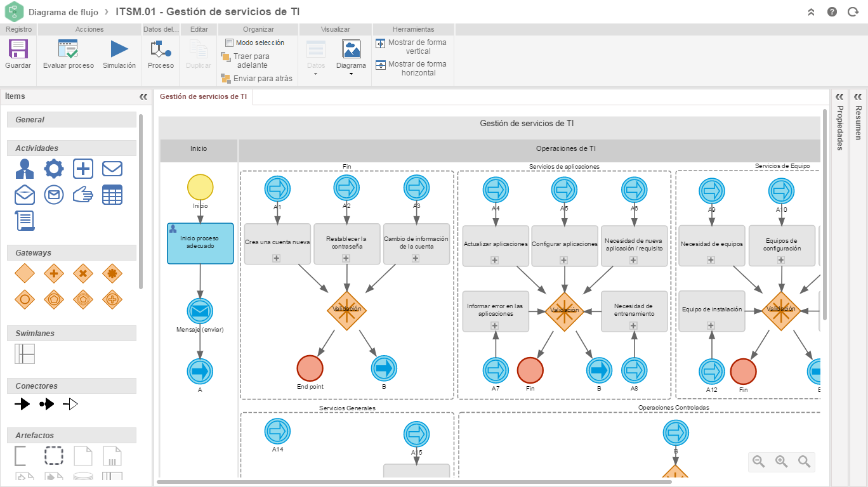Select the circled envelope activity icon
The width and height of the screenshot is (868, 487).
click(x=54, y=195)
